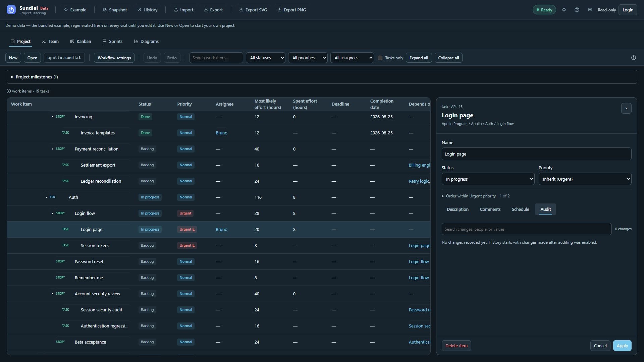644x362 pixels.
Task: Collapse the Invoicing story row
Action: click(52, 117)
